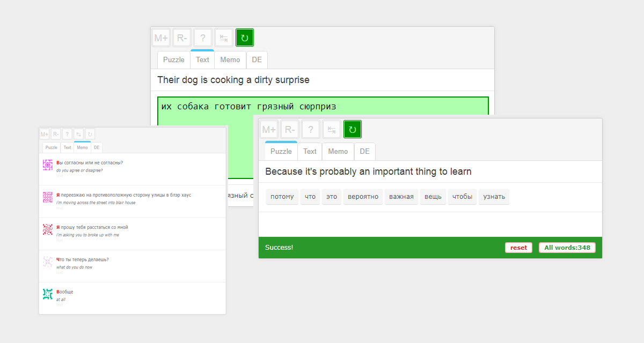Image resolution: width=644 pixels, height=343 pixels.
Task: Select Memo tab in the small list window
Action: coord(82,147)
